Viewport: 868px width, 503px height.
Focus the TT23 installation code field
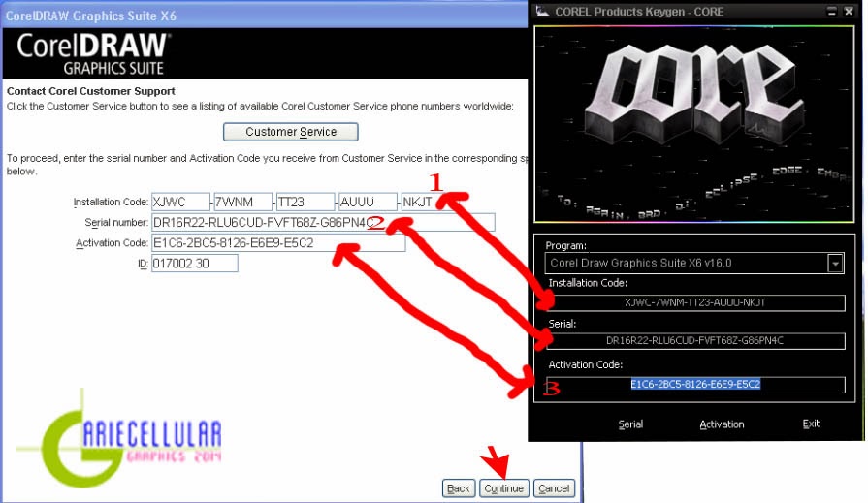(x=306, y=202)
